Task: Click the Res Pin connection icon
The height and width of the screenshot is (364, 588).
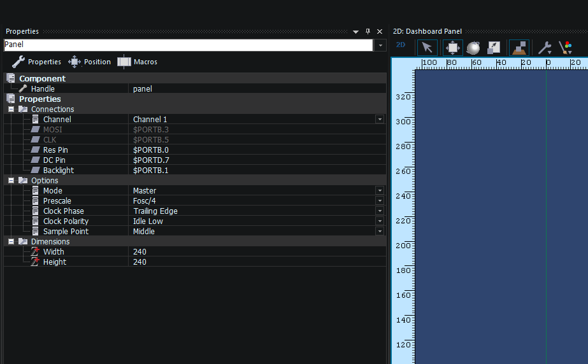Action: [35, 150]
